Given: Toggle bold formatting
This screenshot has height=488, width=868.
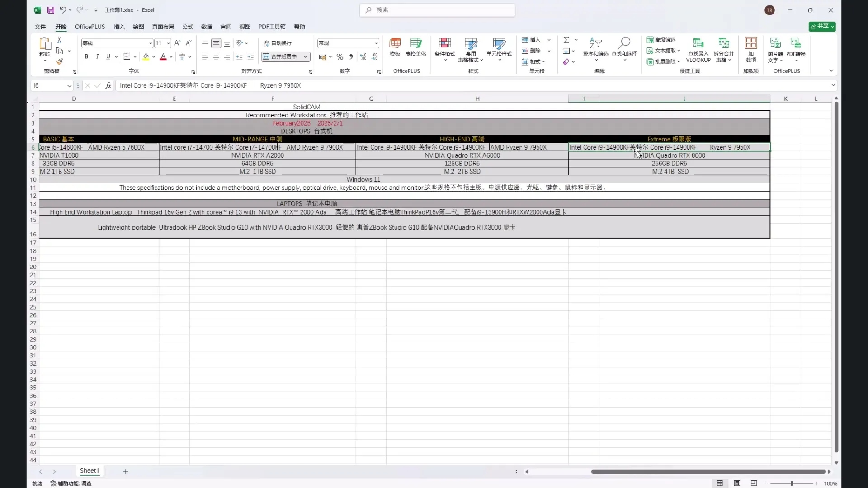Looking at the screenshot, I should (x=86, y=56).
